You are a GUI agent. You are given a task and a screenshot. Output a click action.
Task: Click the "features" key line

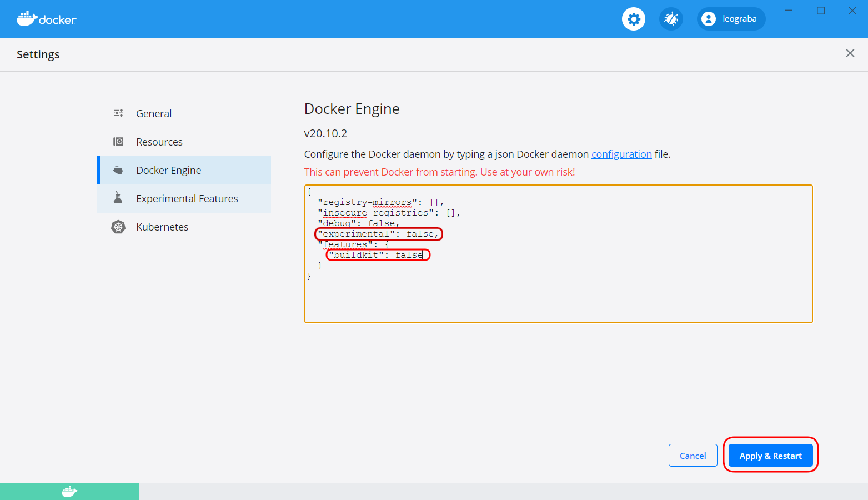click(353, 244)
